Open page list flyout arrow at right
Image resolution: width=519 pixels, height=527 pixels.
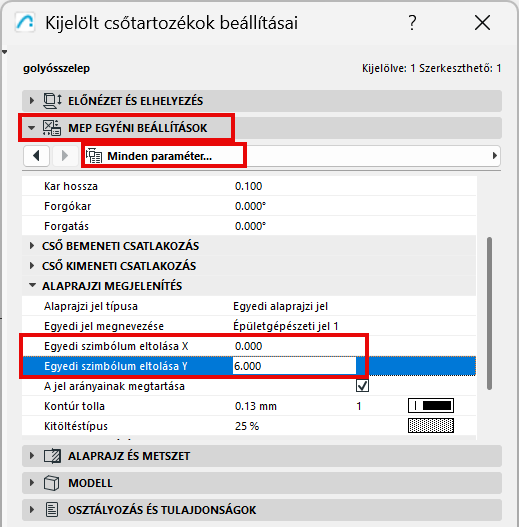click(494, 156)
